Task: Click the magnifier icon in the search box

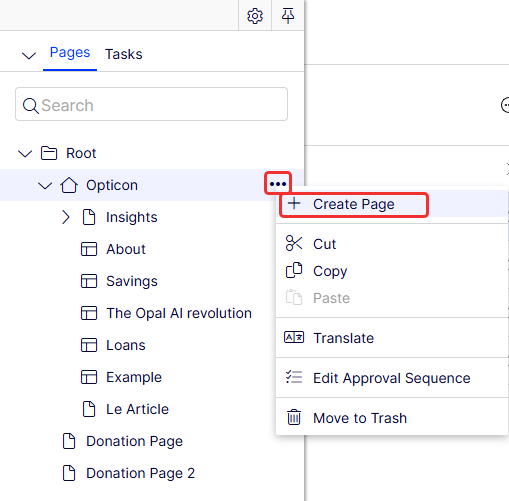Action: pyautogui.click(x=31, y=106)
